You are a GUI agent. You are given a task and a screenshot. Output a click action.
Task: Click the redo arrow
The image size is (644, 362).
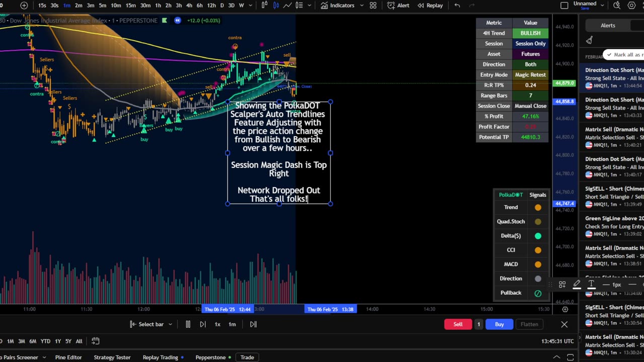pyautogui.click(x=471, y=6)
